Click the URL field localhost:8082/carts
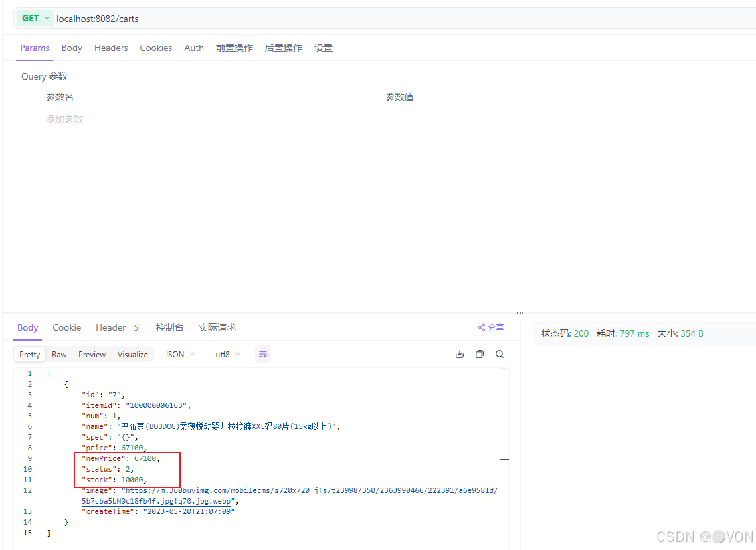Image resolution: width=756 pixels, height=550 pixels. point(98,19)
